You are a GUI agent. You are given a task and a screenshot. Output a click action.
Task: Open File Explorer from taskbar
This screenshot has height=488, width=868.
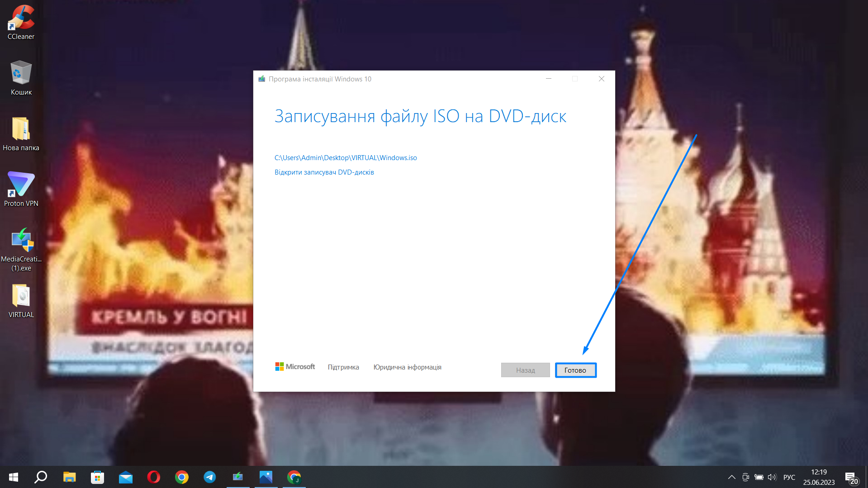click(69, 477)
